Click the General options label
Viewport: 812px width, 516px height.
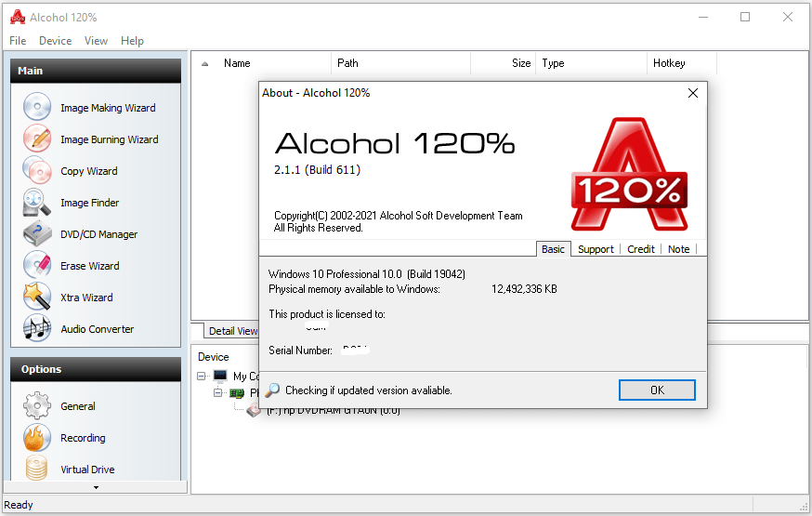[x=78, y=406]
